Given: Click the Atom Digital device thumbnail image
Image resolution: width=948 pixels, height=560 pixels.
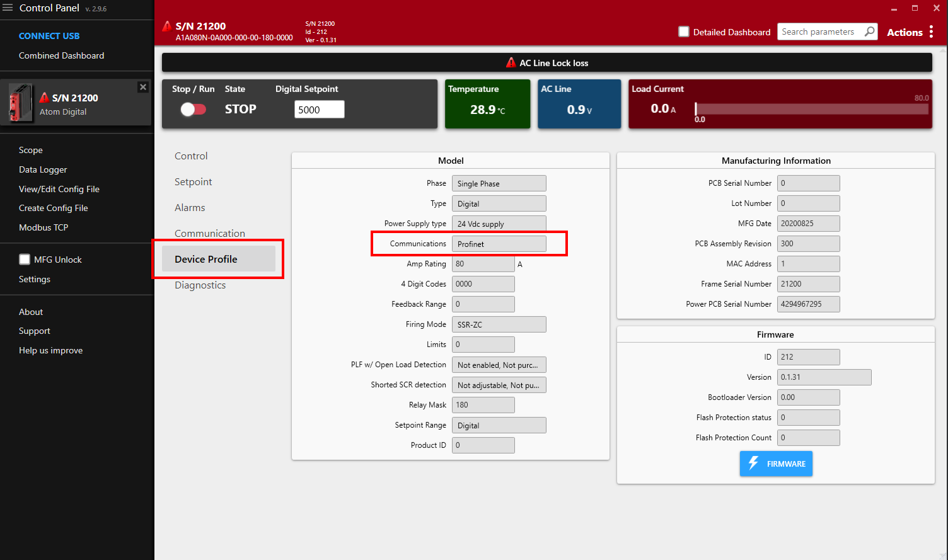Looking at the screenshot, I should point(20,102).
